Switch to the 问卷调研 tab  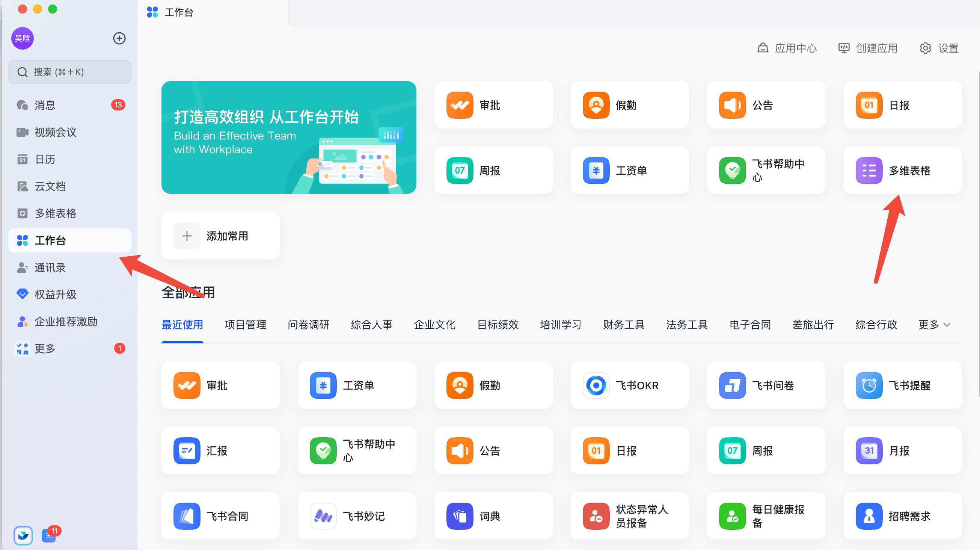coord(309,325)
